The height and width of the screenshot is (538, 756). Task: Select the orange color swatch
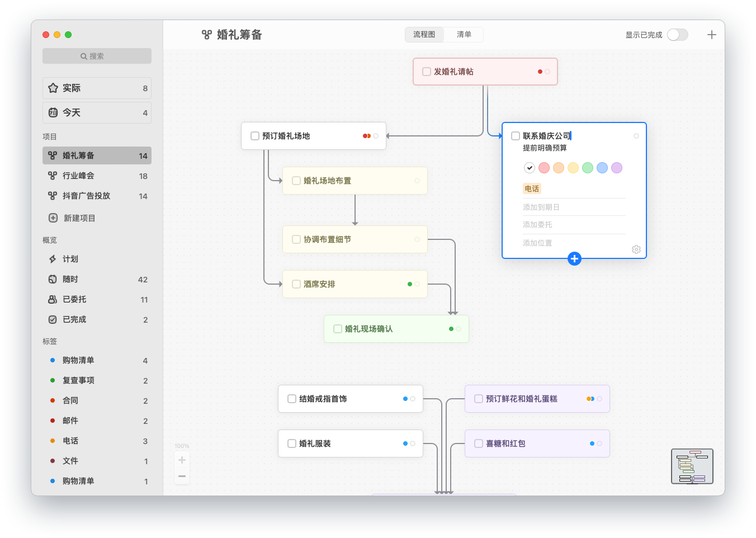(559, 168)
